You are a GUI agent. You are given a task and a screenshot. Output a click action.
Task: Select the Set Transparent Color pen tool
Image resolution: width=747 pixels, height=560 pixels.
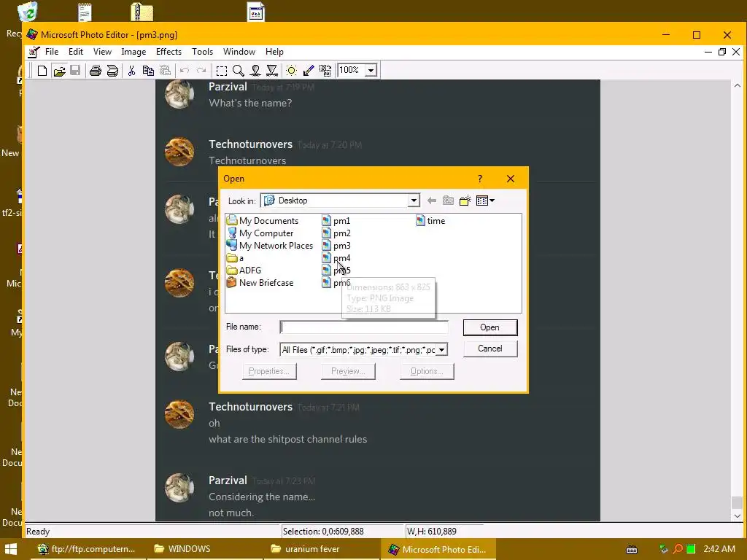(x=309, y=71)
